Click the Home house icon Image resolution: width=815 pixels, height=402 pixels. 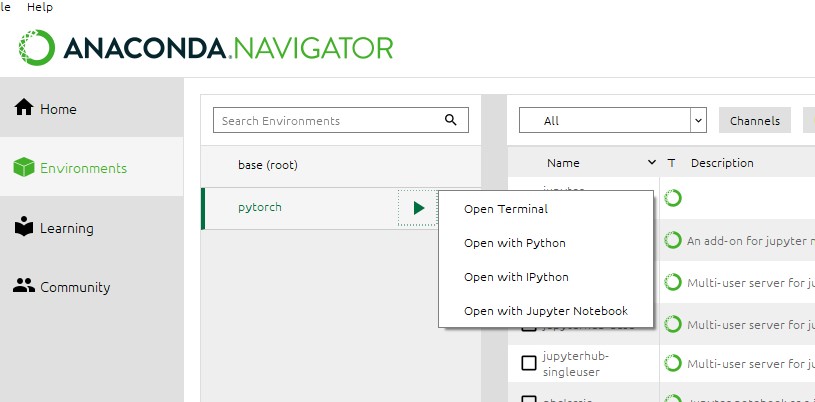24,108
